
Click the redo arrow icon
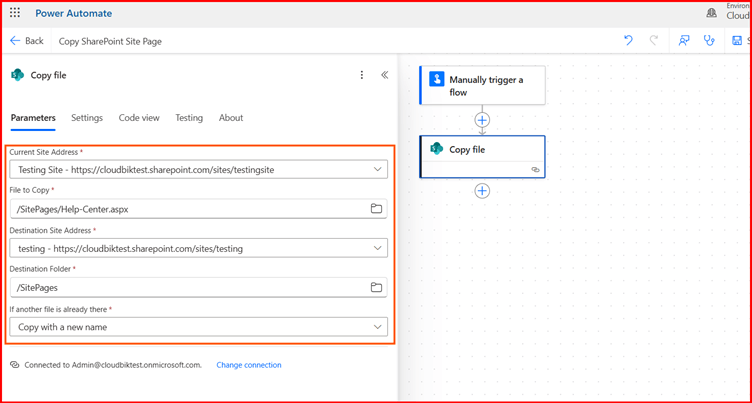coord(654,41)
